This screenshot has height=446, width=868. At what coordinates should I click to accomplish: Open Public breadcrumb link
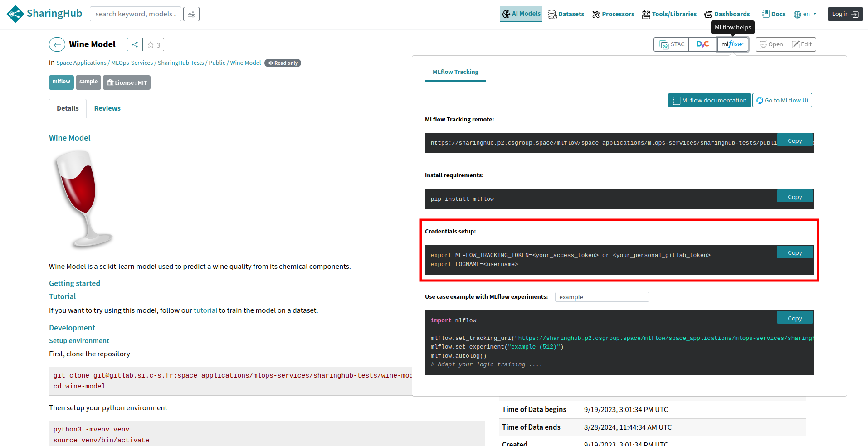[217, 63]
